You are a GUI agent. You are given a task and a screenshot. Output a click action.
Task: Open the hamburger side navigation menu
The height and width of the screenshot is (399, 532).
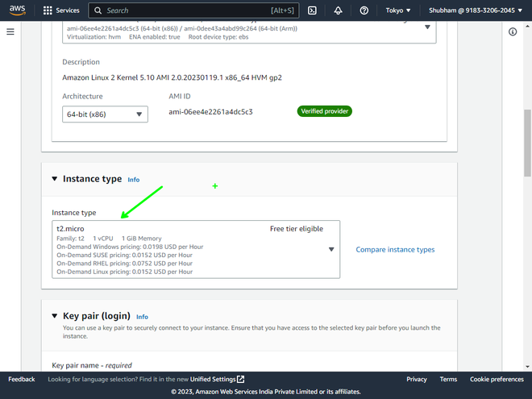pos(10,31)
